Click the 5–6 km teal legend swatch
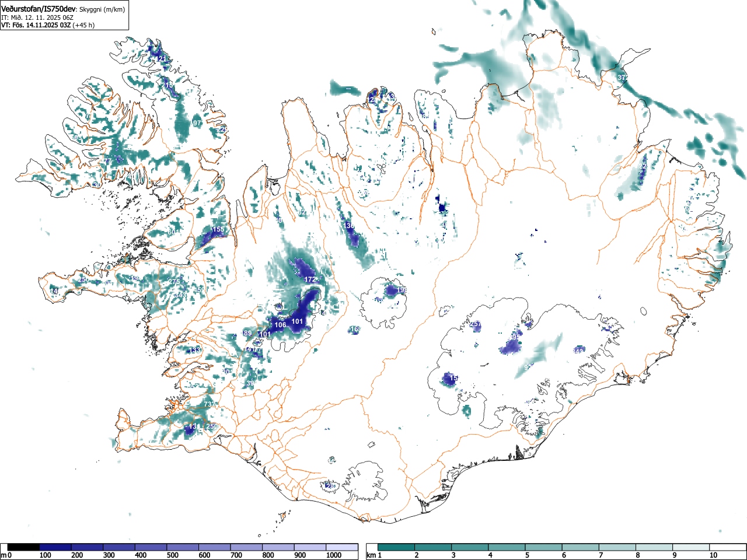 (544, 547)
